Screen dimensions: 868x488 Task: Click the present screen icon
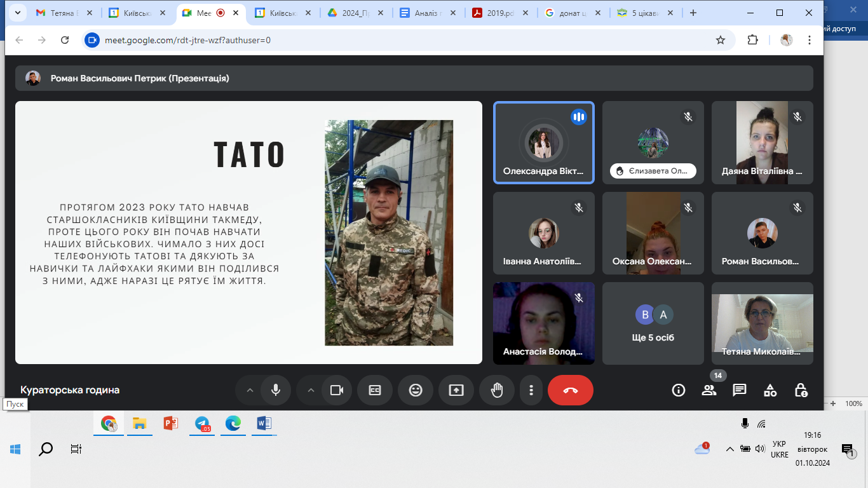456,390
